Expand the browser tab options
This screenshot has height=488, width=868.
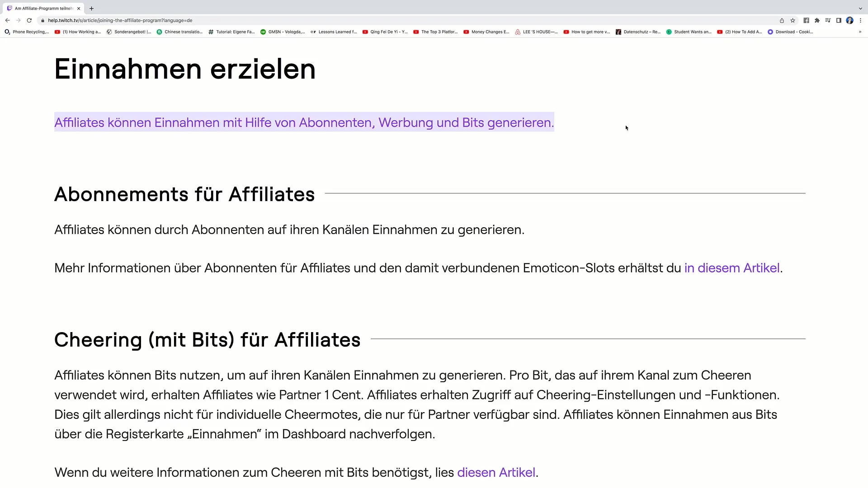861,8
